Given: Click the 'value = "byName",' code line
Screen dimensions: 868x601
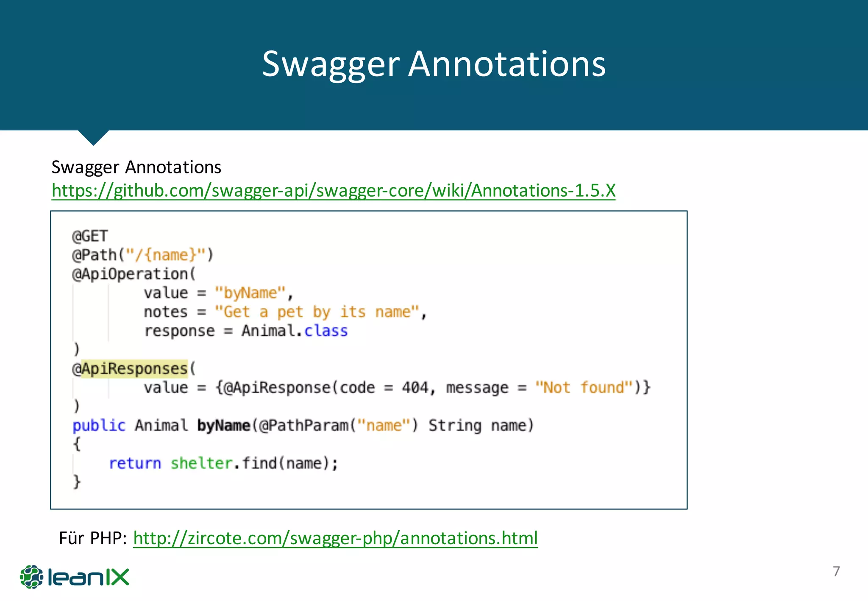Looking at the screenshot, I should click(218, 293).
